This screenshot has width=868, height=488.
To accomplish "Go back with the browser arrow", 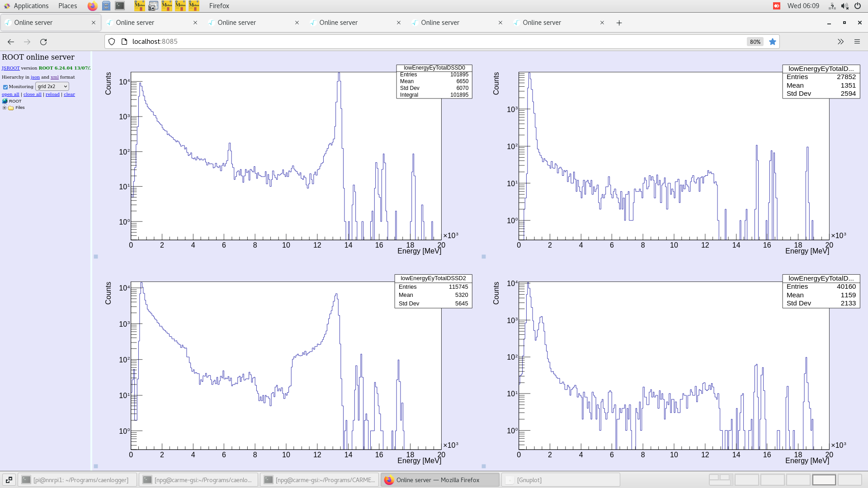I will point(11,42).
